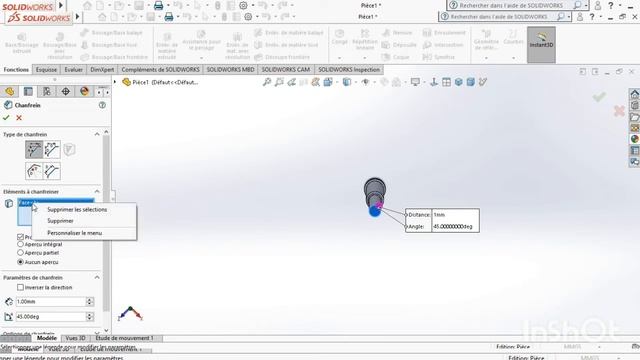Open the DisplayManager color ball tab
This screenshot has height=360, width=640.
tap(84, 91)
